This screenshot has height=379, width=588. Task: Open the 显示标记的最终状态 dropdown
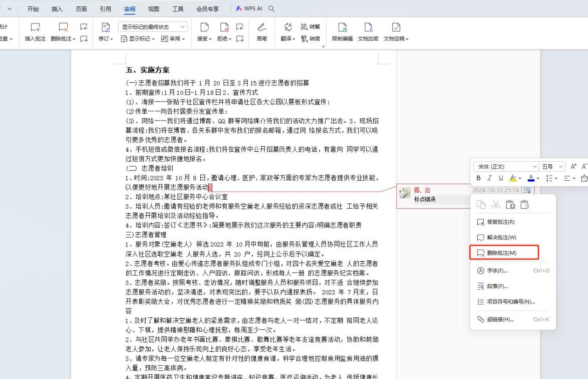pyautogui.click(x=153, y=27)
